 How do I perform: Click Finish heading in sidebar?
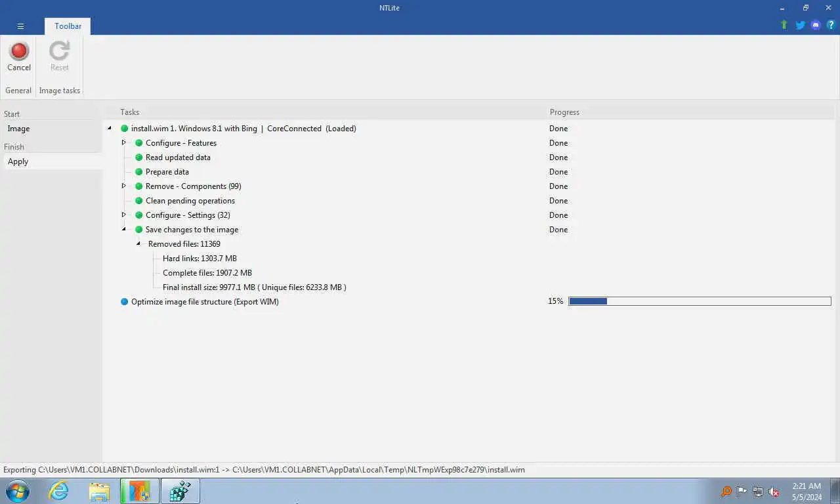[14, 147]
